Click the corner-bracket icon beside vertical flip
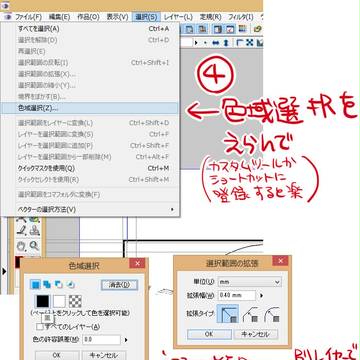360x360 pixels. [239, 43]
